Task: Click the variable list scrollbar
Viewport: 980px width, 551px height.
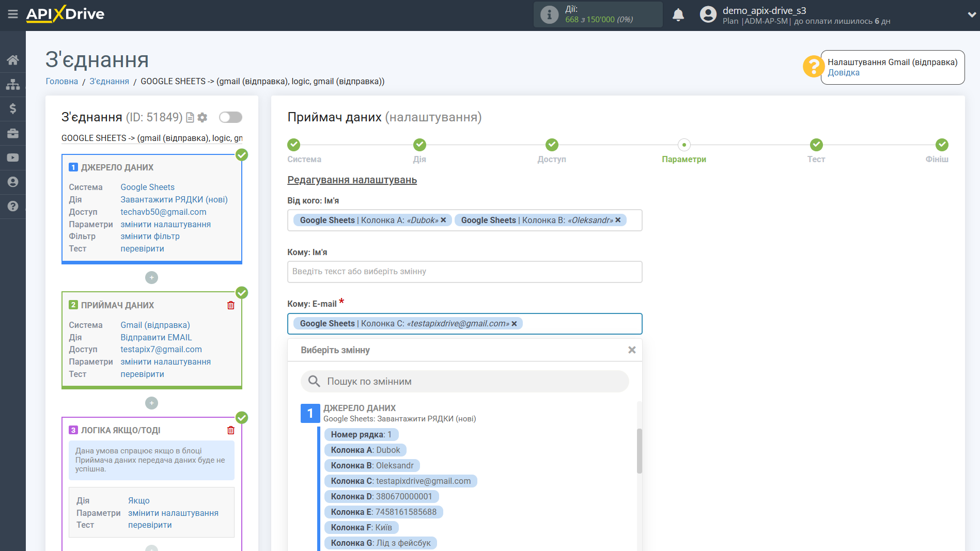Action: pyautogui.click(x=640, y=451)
